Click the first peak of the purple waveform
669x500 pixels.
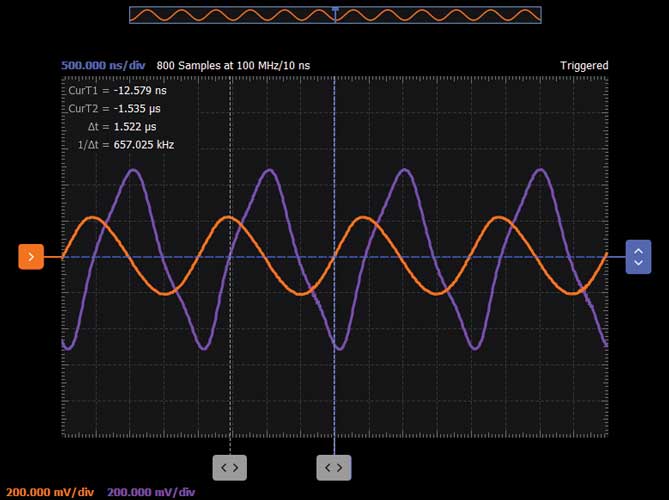[132, 170]
